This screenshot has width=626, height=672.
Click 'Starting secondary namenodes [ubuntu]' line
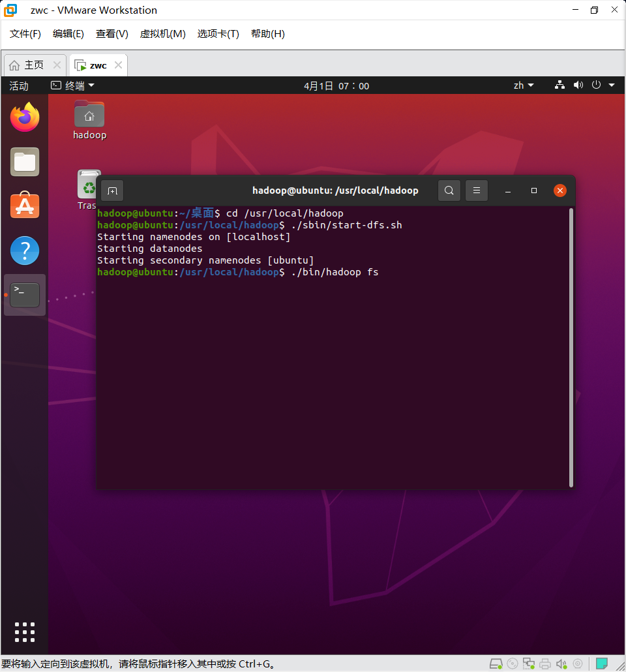205,260
